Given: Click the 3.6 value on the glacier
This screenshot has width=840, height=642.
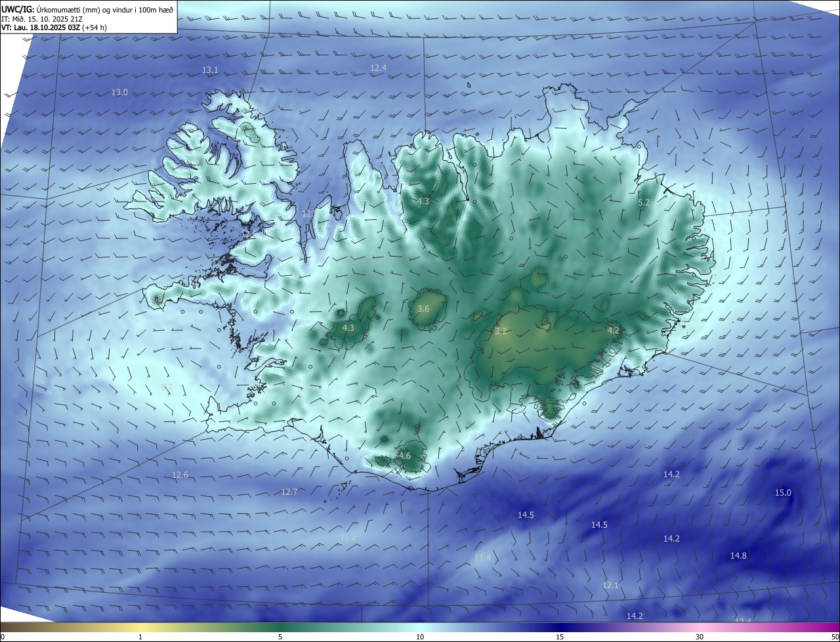Looking at the screenshot, I should point(423,309).
